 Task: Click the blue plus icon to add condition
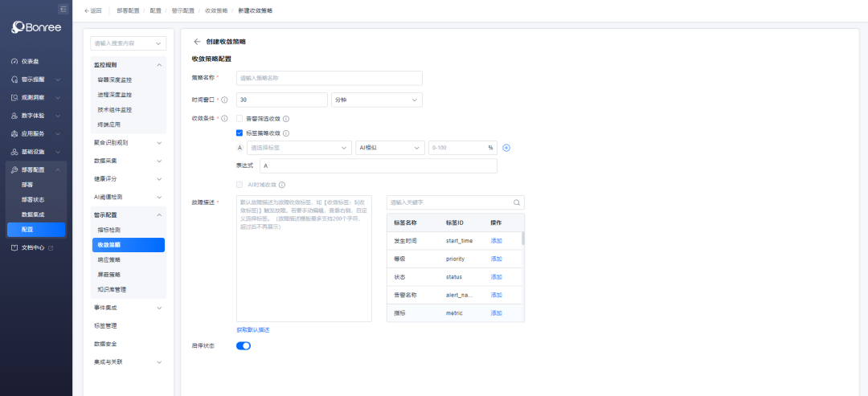pyautogui.click(x=506, y=148)
